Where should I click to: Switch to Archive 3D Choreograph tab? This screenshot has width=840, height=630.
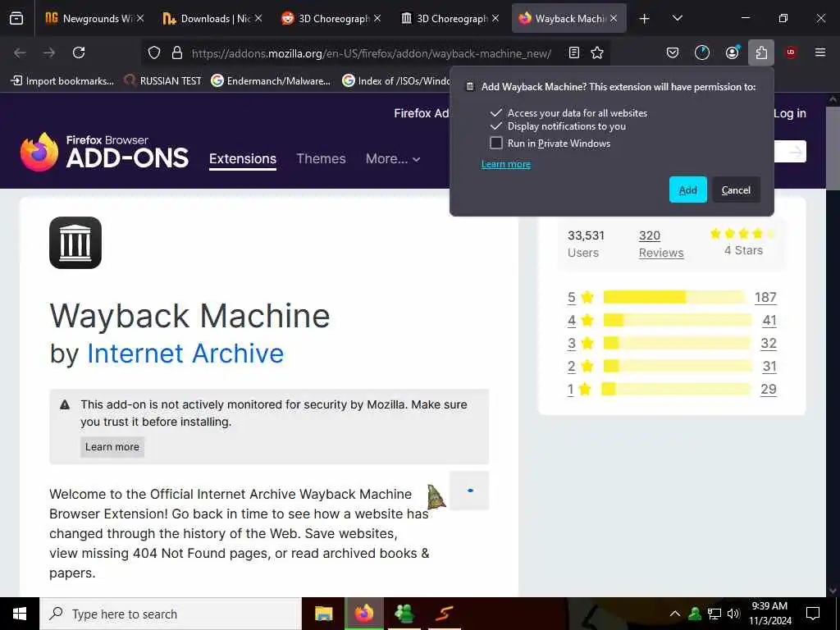point(449,18)
